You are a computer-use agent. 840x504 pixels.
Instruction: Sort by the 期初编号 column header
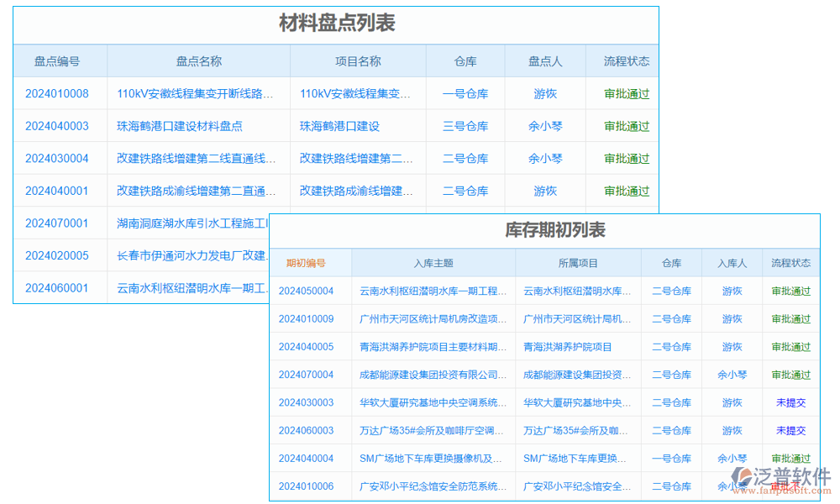311,262
